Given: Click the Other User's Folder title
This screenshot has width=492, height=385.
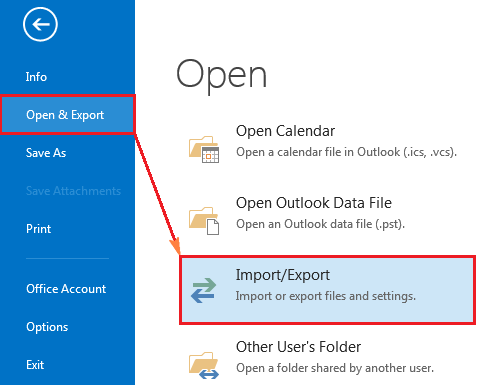Looking at the screenshot, I should 298,347.
